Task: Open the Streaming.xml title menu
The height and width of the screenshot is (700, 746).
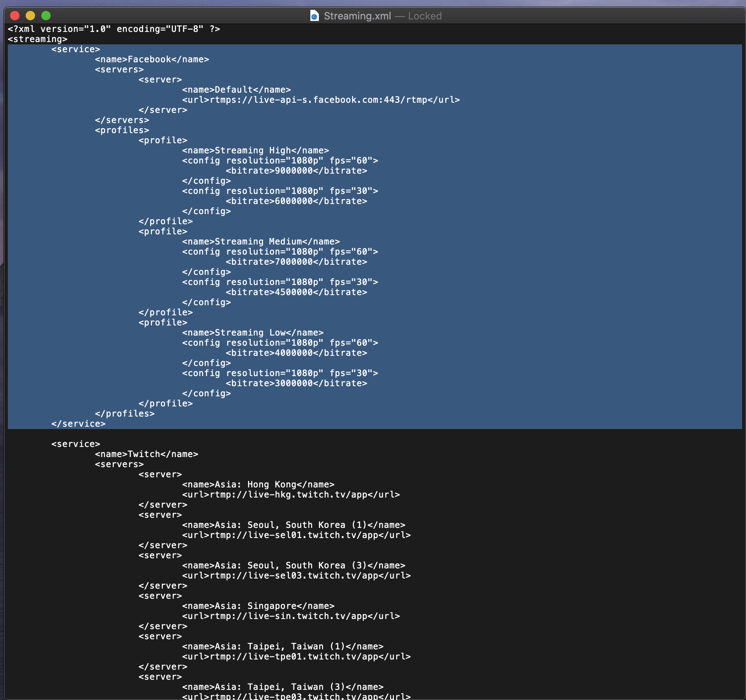Action: coord(357,16)
